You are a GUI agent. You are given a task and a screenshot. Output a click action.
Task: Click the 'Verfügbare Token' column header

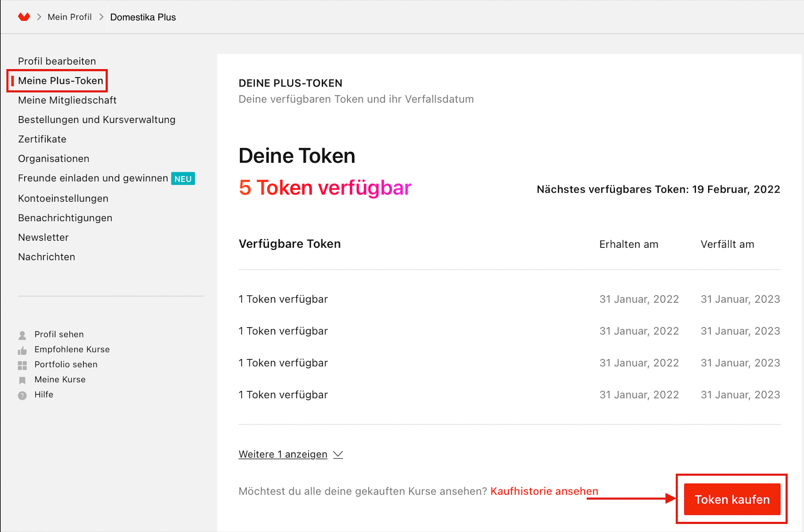[290, 244]
